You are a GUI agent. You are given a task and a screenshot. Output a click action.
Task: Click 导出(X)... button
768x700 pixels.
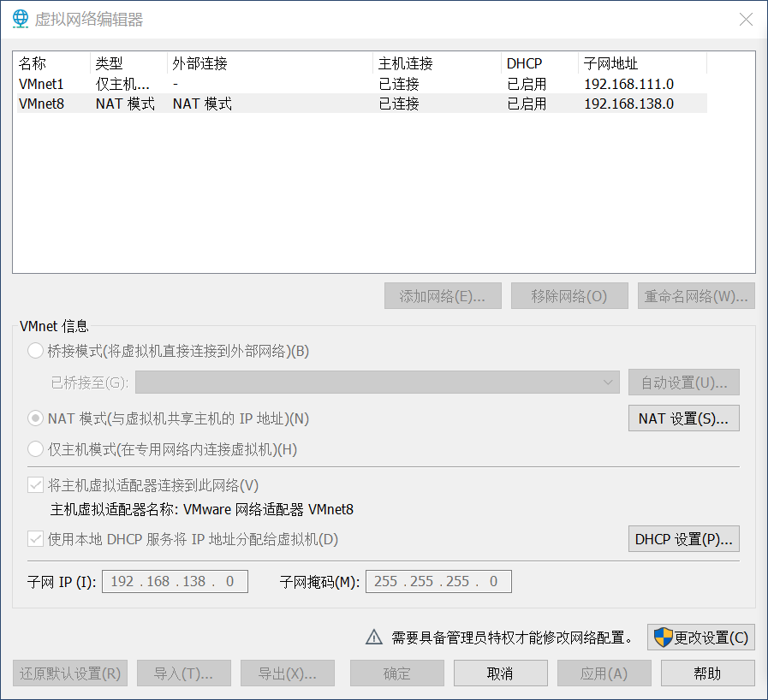click(288, 673)
